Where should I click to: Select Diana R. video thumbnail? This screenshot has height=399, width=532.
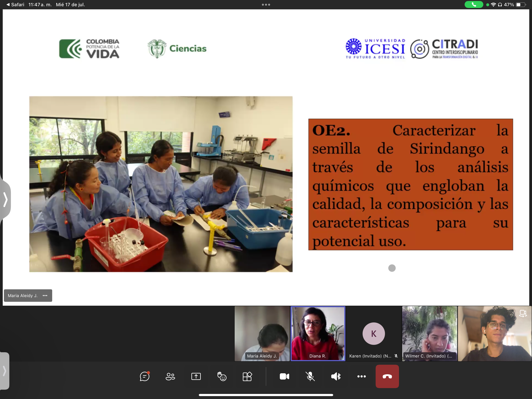coord(318,333)
